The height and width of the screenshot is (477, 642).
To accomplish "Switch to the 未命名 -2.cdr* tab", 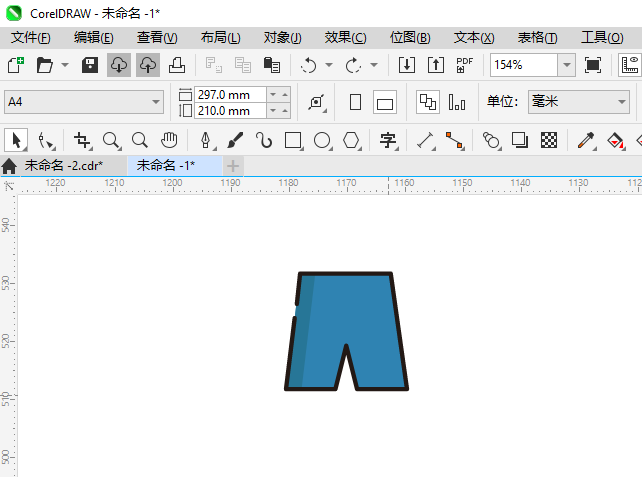I will (64, 165).
